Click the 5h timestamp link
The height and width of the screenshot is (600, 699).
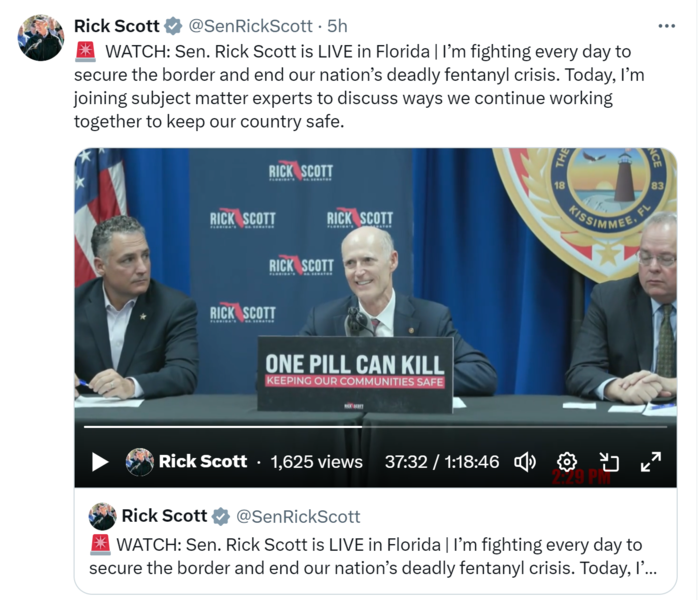pos(337,26)
